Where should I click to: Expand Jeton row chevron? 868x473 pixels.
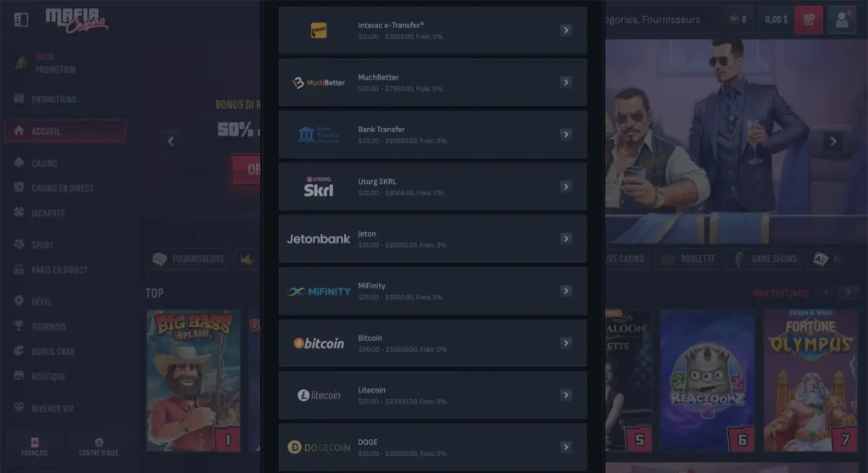[565, 239]
